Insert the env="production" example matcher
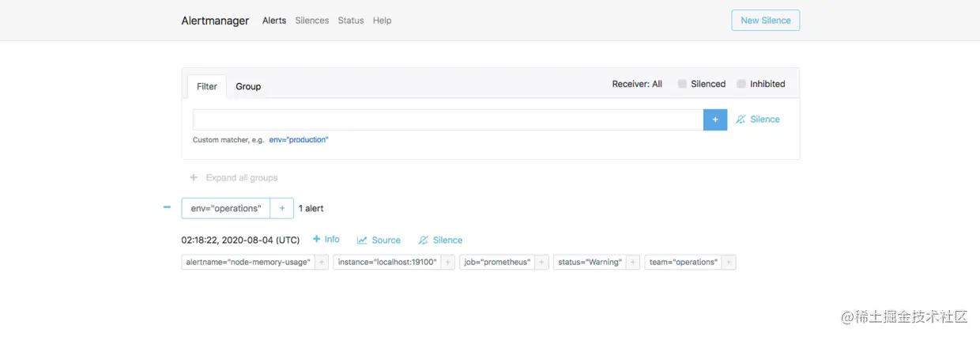The image size is (980, 337). 299,140
